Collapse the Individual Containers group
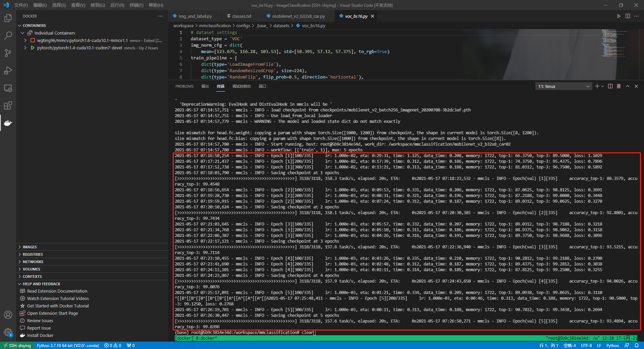 [92, 33]
